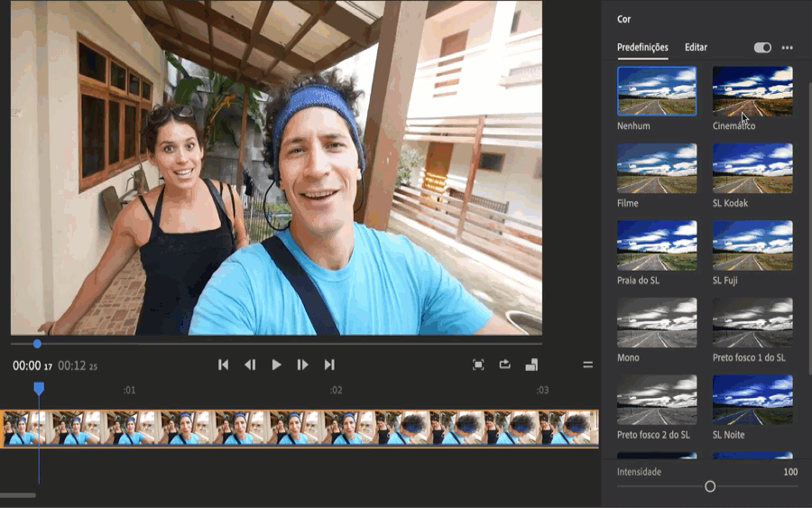Viewport: 812px width, 508px height.
Task: Open the aspect ratio icon
Action: (531, 365)
